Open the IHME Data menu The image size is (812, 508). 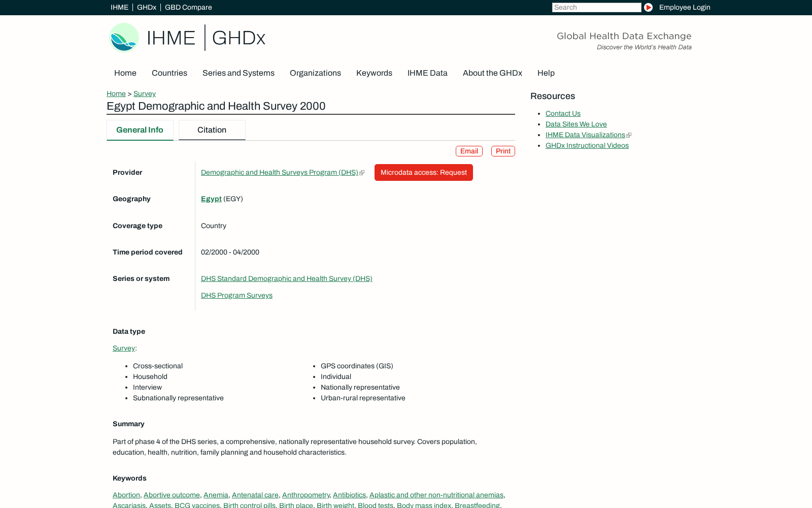427,73
